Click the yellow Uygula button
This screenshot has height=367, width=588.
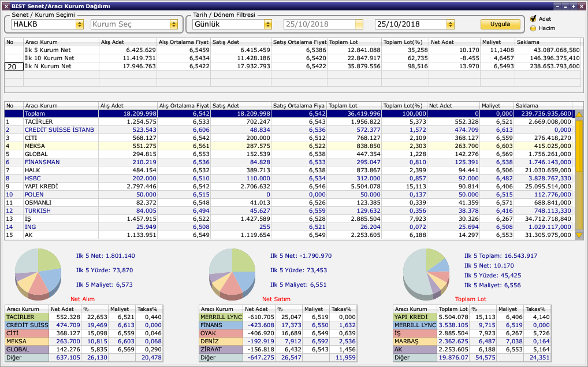500,24
